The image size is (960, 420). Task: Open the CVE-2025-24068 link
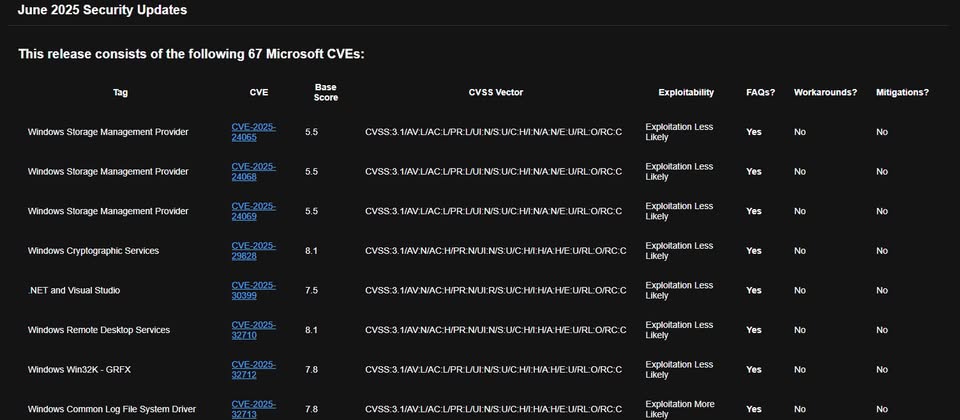253,172
